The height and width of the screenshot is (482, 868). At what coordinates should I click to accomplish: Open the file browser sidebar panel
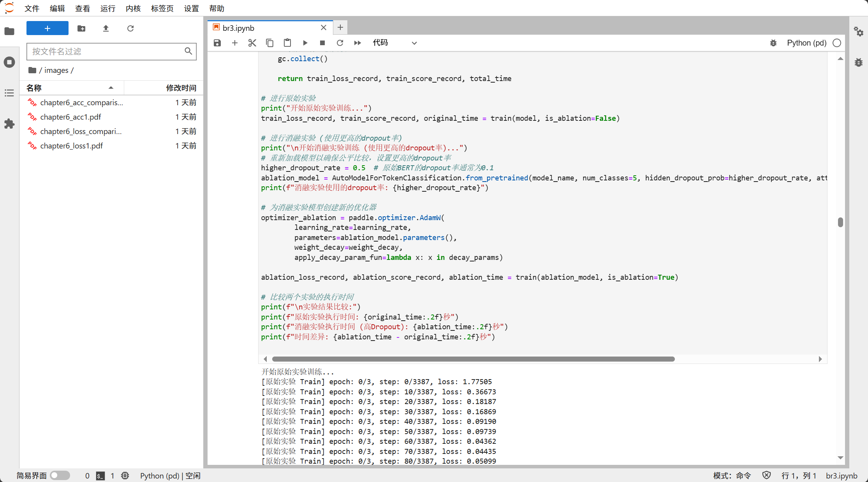click(9, 31)
